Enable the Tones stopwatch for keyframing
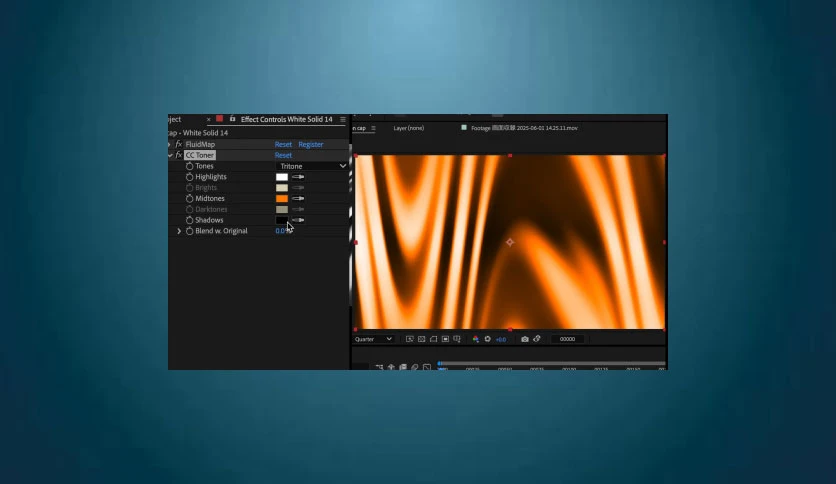This screenshot has width=836, height=484. click(x=189, y=166)
